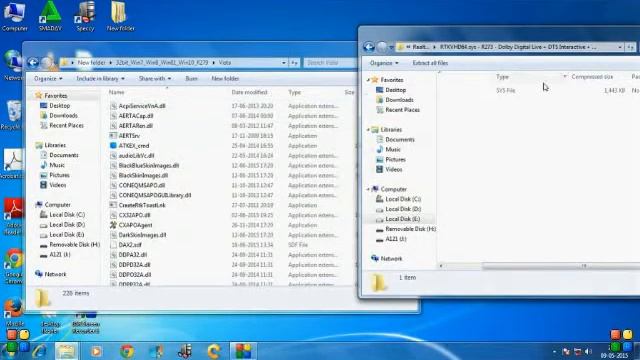Viewport: 640px width, 360px height.
Task: Select Desktop in left window Favorites
Action: [60, 106]
